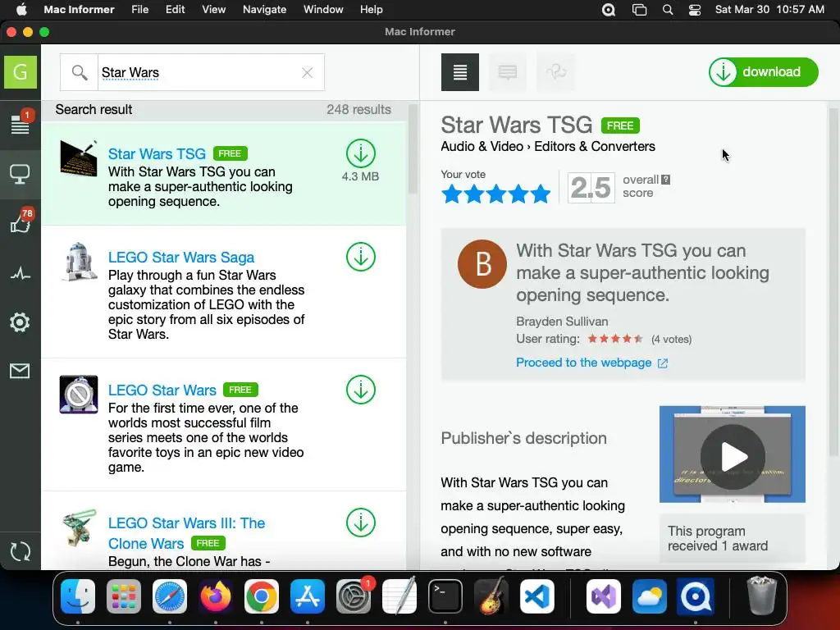Download Star Wars TSG from the result list
Screen dimensions: 840x630
[361, 153]
